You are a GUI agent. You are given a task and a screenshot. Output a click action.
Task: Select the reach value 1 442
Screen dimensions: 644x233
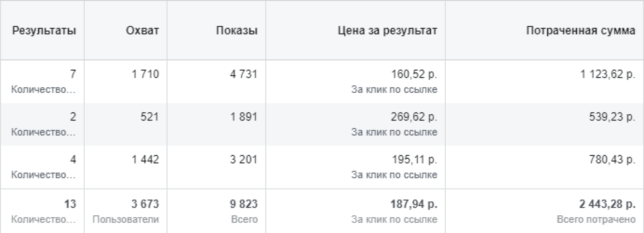click(x=145, y=160)
